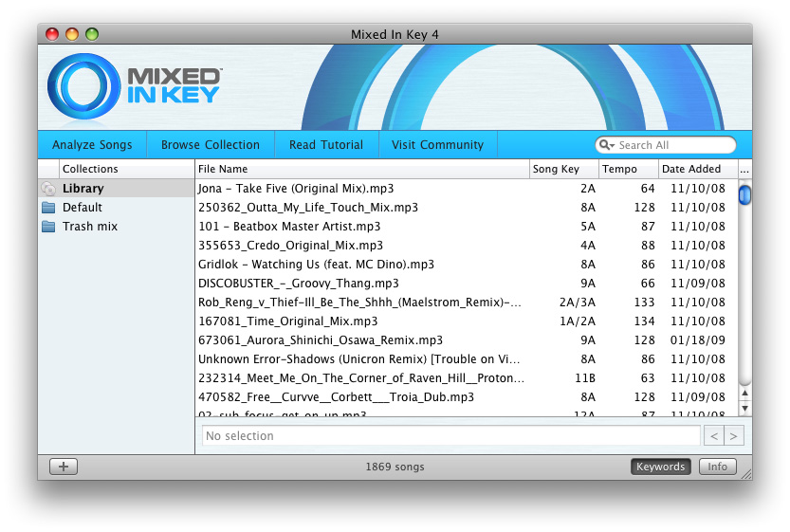Click the next arrow button beside selection

pyautogui.click(x=734, y=436)
